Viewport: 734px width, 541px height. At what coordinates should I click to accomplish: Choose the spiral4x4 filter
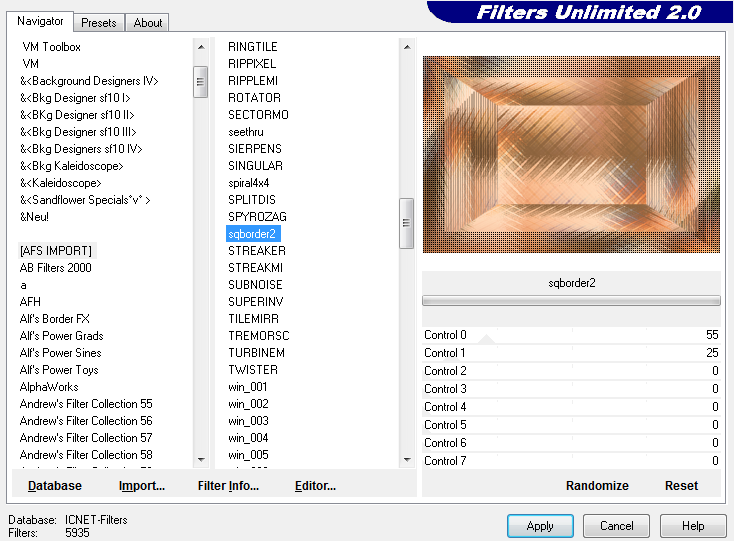249,183
